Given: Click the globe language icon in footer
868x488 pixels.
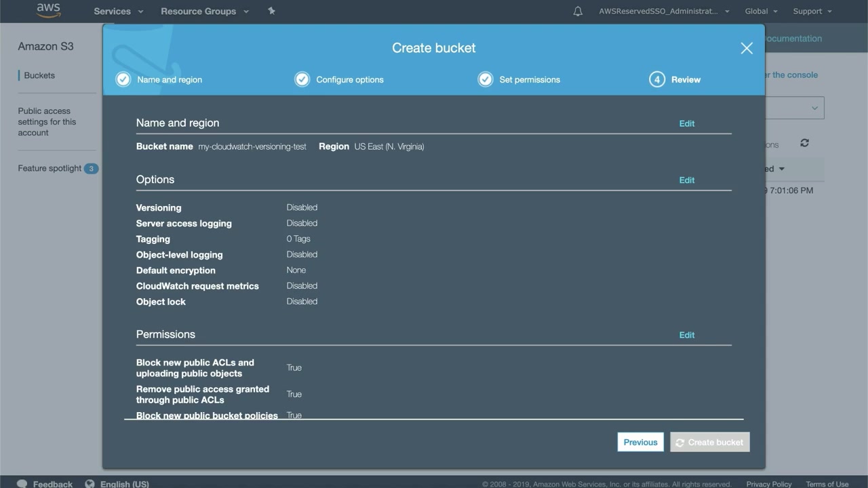Looking at the screenshot, I should (x=90, y=484).
